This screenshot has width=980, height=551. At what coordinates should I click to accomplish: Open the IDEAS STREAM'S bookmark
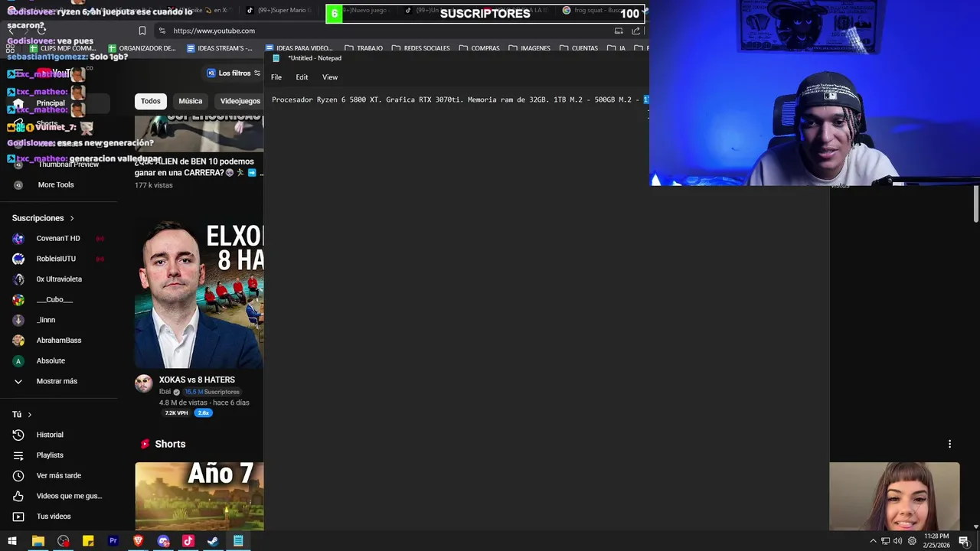point(220,48)
